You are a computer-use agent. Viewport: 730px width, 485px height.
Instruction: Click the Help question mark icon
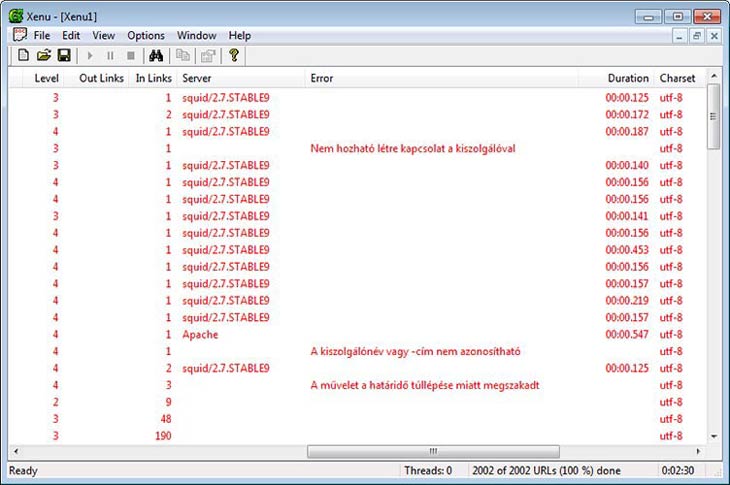(234, 56)
